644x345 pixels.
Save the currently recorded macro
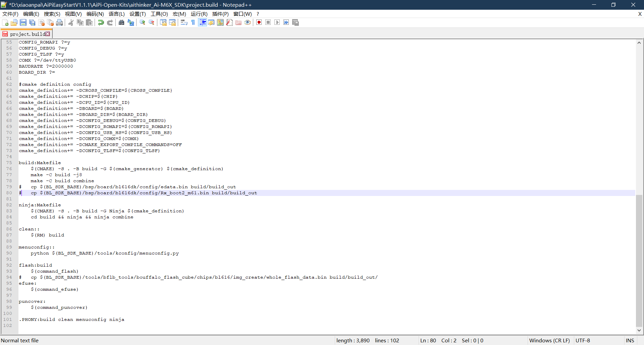(296, 22)
